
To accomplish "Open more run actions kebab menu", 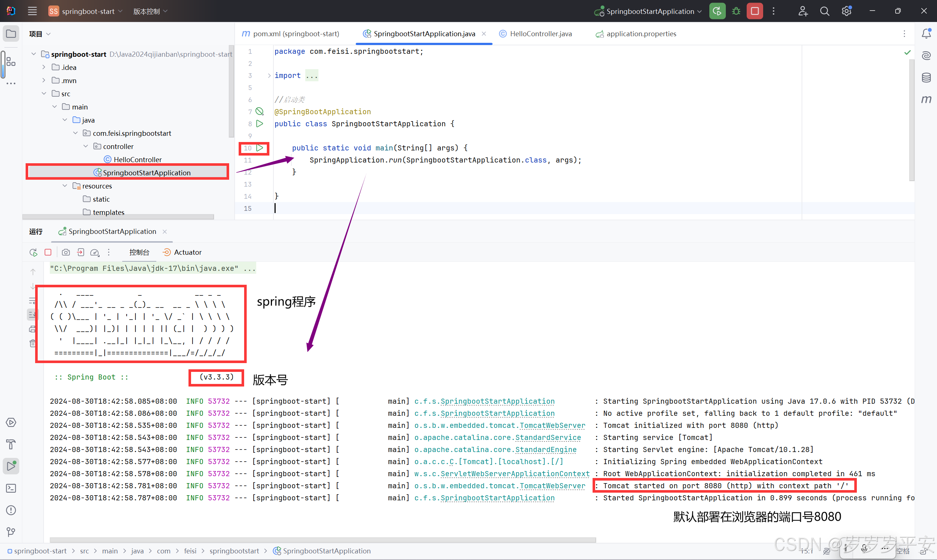I will (773, 11).
